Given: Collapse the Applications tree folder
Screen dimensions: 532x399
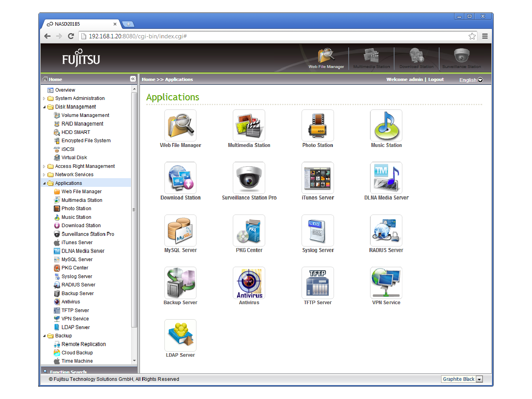Looking at the screenshot, I should tap(44, 183).
